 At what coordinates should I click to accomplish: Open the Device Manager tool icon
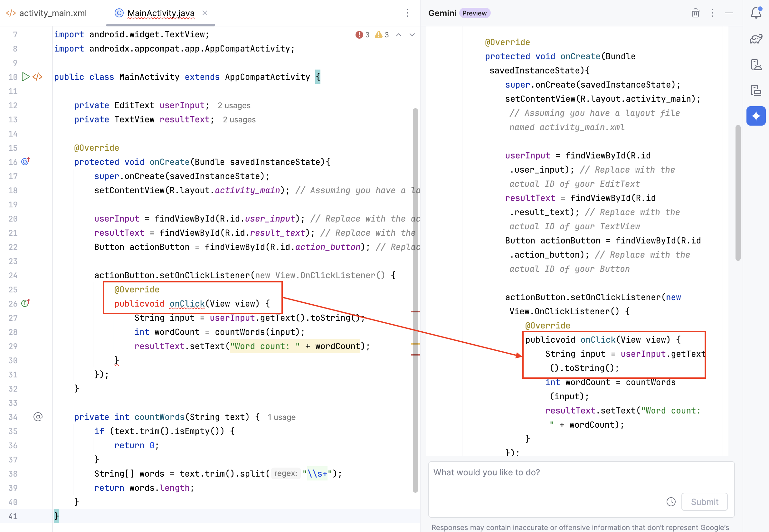tap(756, 65)
